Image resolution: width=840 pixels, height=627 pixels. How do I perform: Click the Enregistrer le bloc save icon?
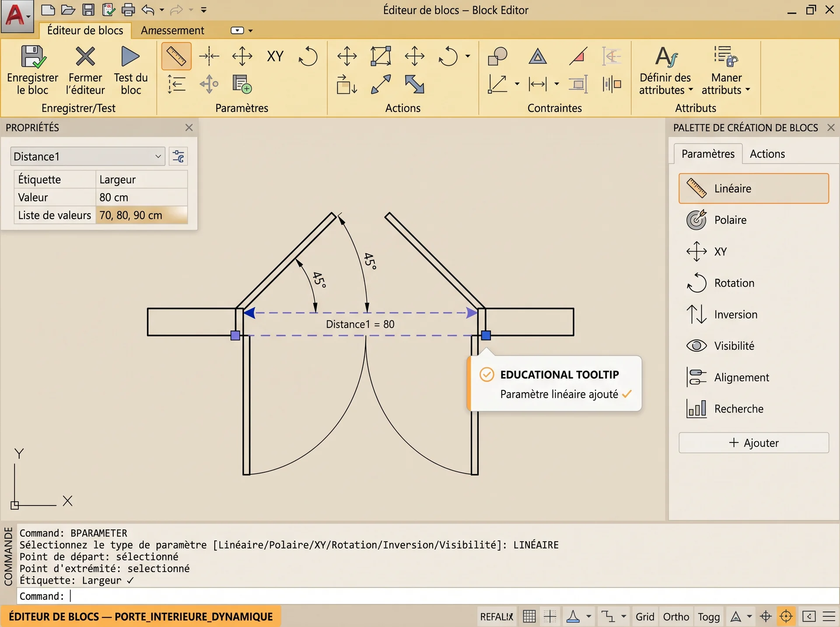[33, 57]
